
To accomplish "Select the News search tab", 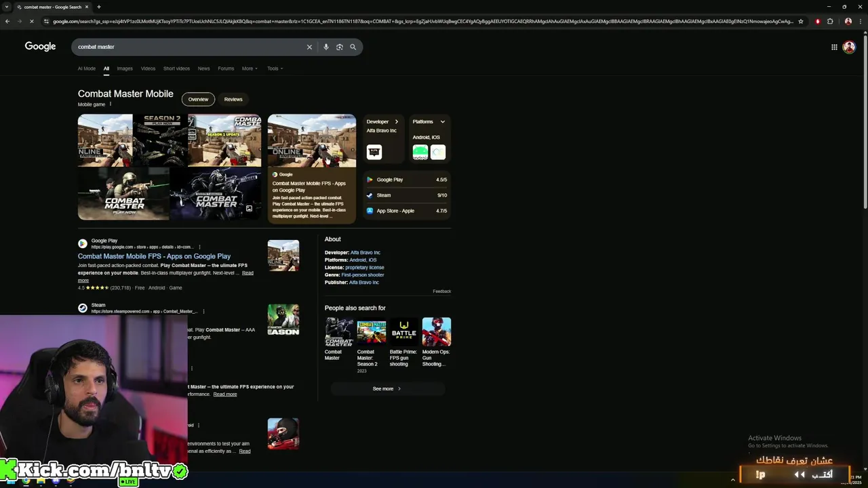I will (203, 68).
